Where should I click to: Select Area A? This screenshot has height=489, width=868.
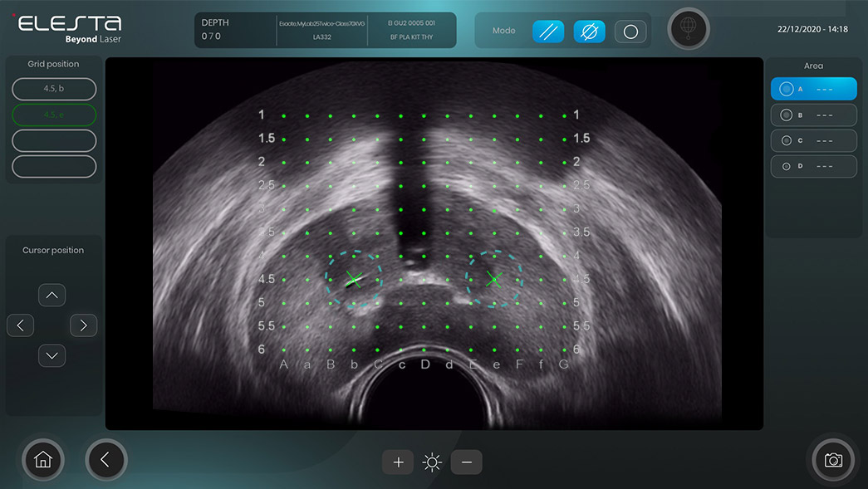pos(813,89)
